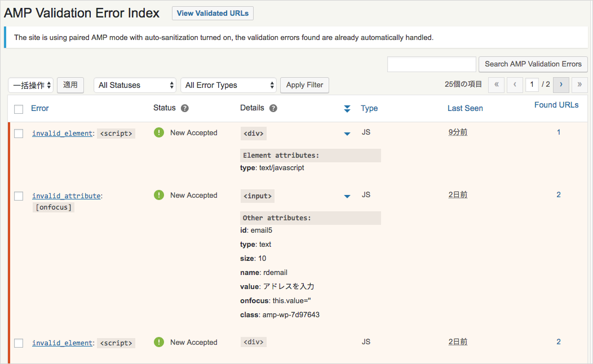Focus the search validation errors input field
The height and width of the screenshot is (364, 593).
[432, 64]
